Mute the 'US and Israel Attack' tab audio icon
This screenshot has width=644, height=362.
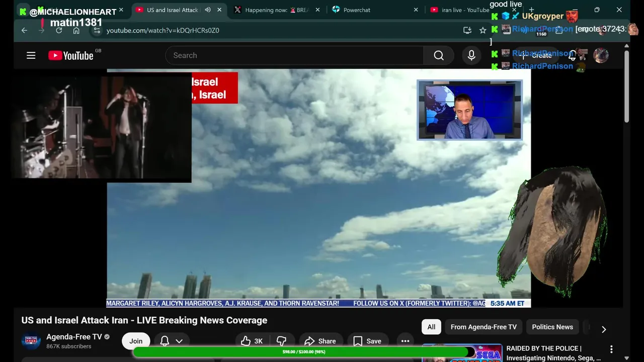point(207,10)
